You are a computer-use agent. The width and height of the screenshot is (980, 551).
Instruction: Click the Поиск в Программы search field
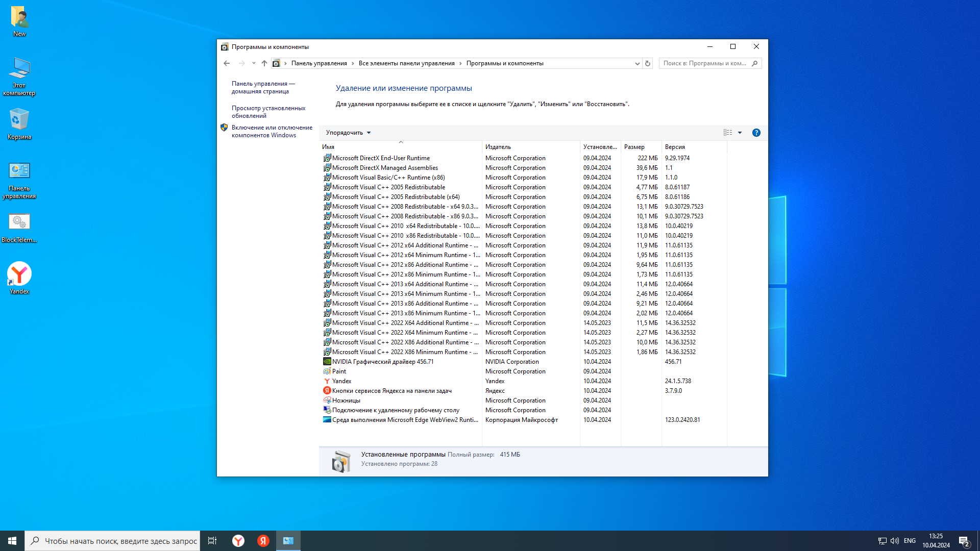(704, 63)
